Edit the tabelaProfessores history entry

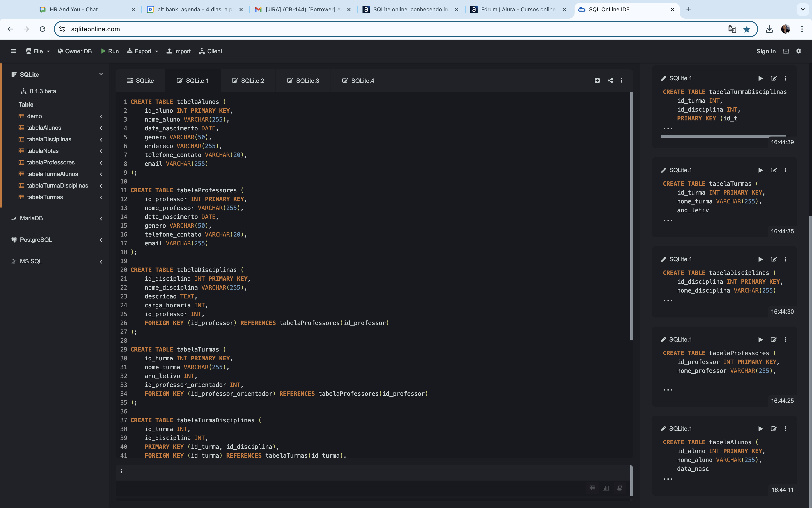tap(774, 340)
